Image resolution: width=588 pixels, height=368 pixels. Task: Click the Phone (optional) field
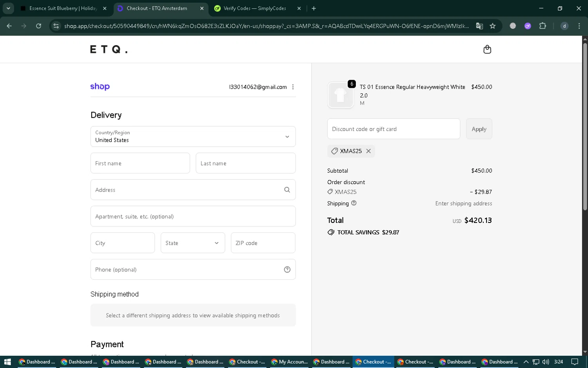point(193,270)
